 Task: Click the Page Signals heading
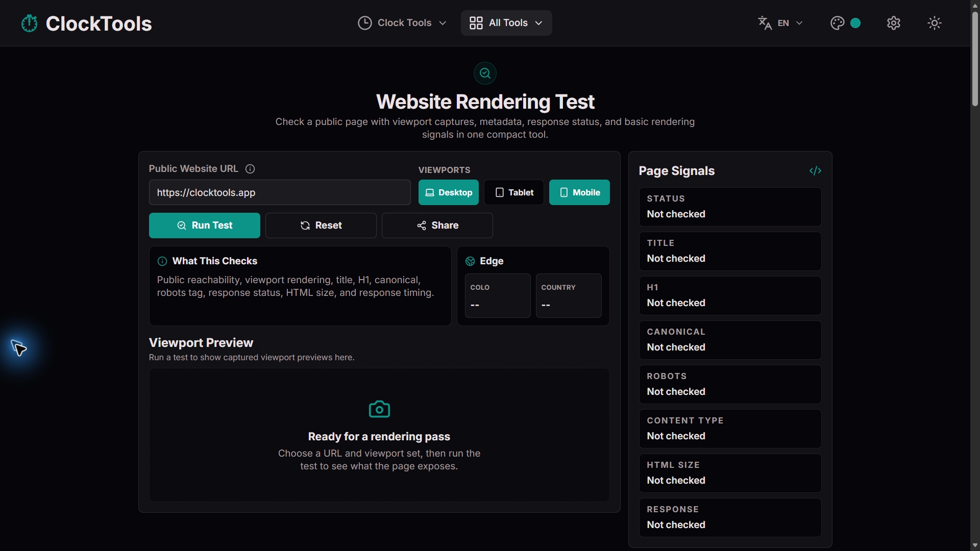[x=676, y=171]
